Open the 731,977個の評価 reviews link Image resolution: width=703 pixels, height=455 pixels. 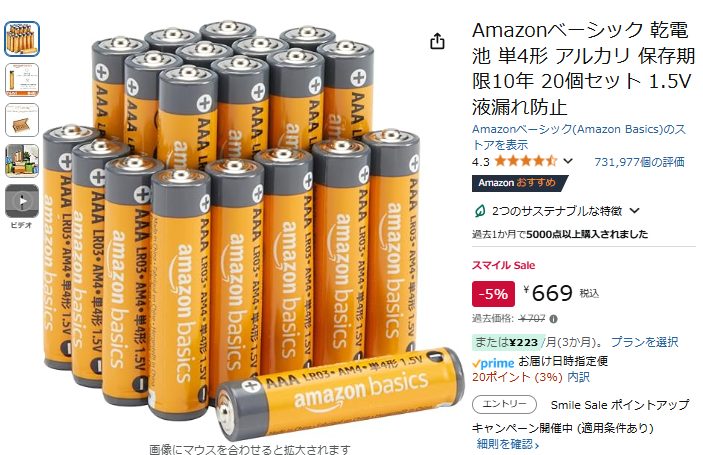click(x=639, y=162)
